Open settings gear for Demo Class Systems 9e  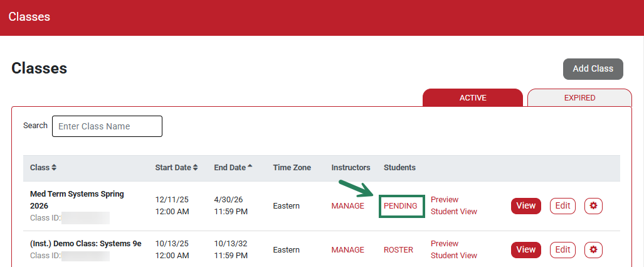pos(593,249)
